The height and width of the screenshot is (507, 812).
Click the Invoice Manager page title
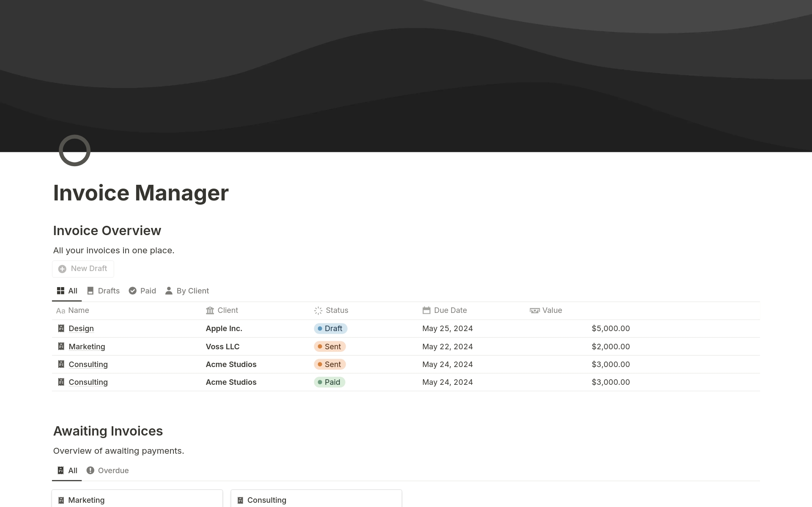141,193
